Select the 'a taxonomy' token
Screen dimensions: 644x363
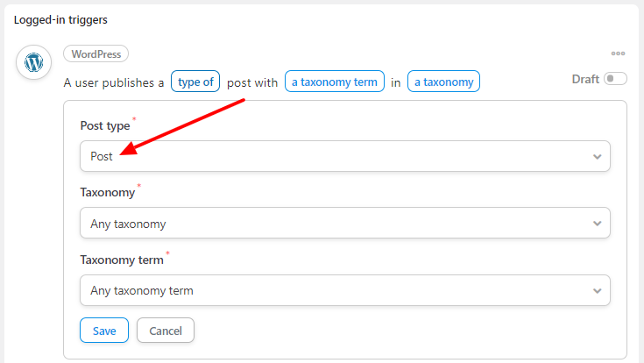[443, 82]
